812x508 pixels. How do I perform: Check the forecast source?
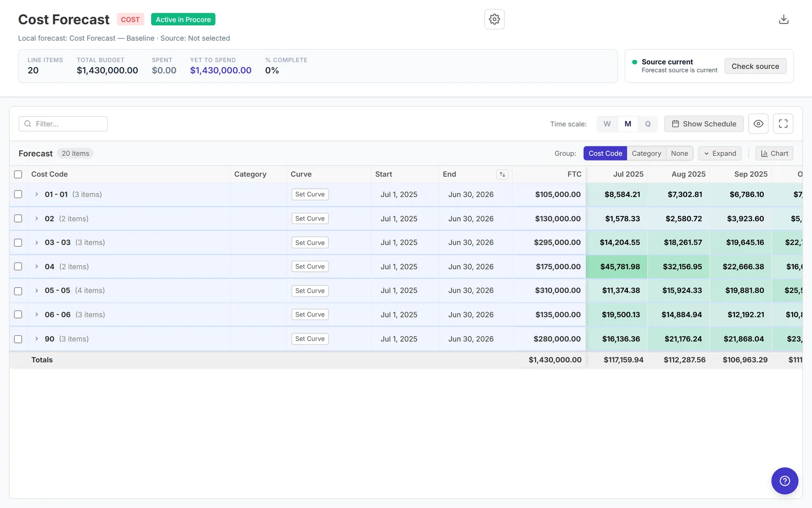pos(755,67)
